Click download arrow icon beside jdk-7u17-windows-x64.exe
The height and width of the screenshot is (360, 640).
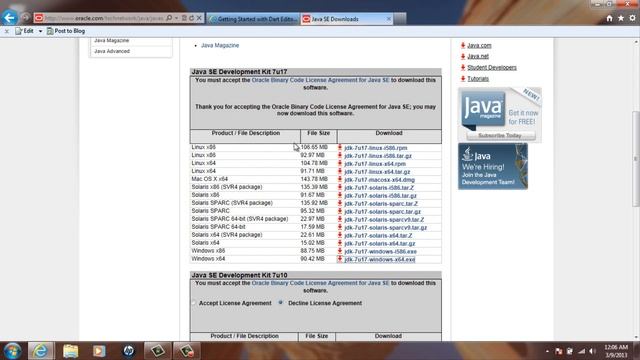click(x=340, y=259)
